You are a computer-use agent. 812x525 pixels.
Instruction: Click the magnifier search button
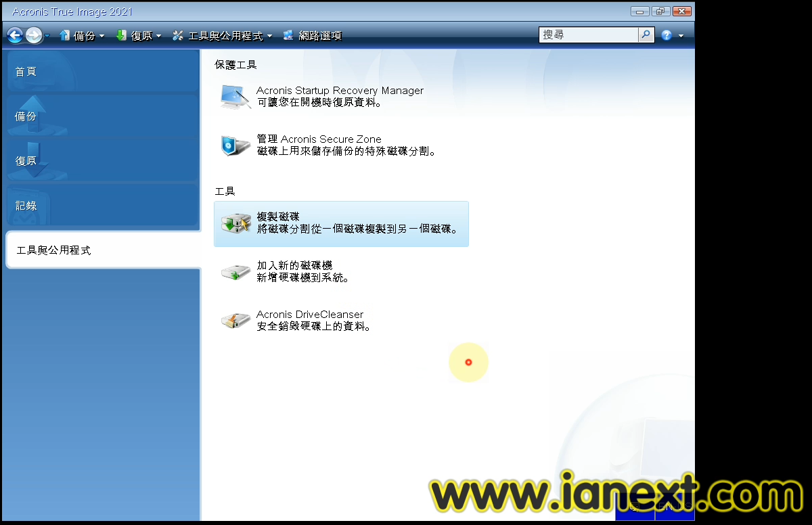pos(646,35)
